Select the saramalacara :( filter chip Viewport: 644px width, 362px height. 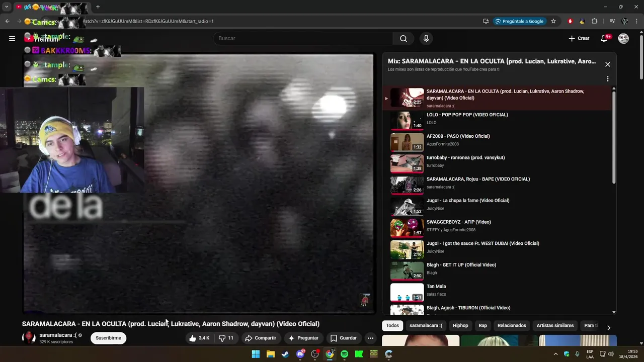426,326
